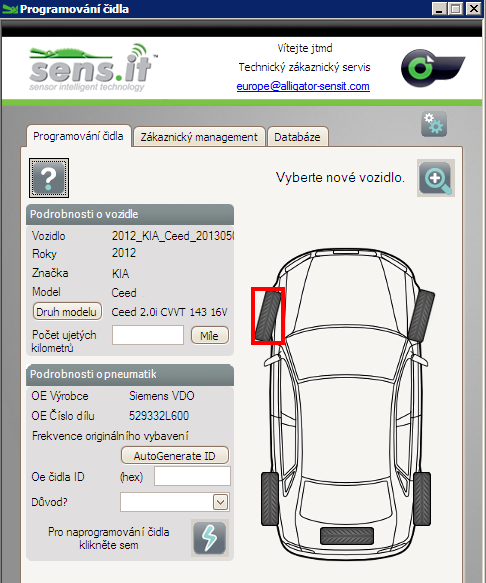The image size is (486, 583).
Task: Open help with the question mark icon
Action: click(x=49, y=178)
